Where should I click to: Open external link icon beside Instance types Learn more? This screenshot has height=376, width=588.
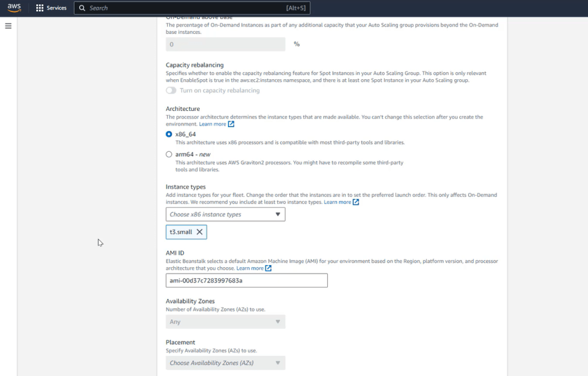[356, 202]
